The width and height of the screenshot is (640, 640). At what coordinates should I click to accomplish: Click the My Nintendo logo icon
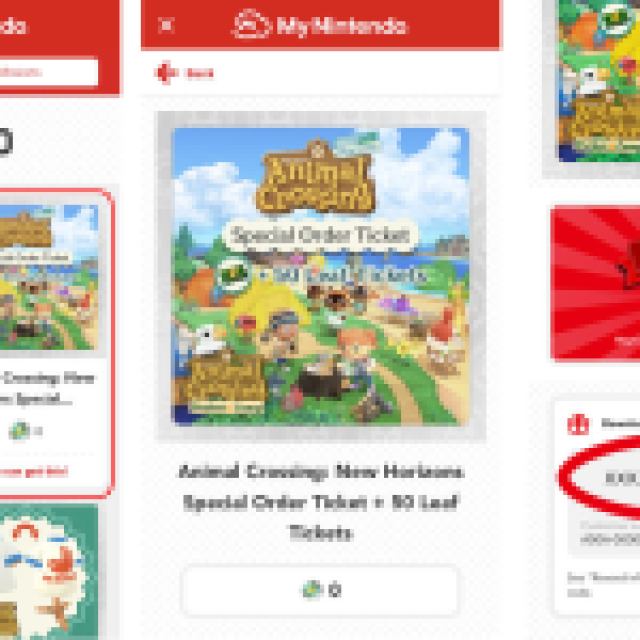coord(251,24)
